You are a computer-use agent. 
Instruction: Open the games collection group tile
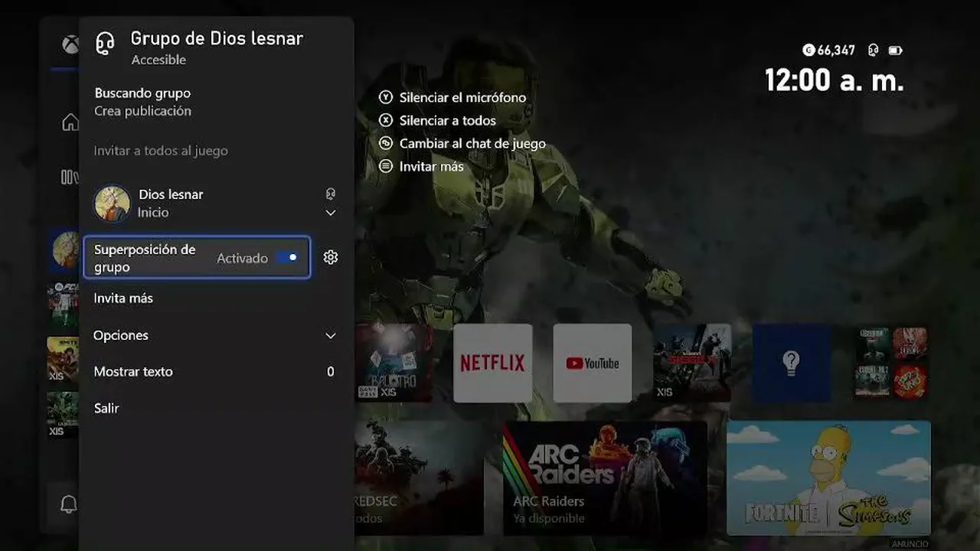tap(890, 363)
